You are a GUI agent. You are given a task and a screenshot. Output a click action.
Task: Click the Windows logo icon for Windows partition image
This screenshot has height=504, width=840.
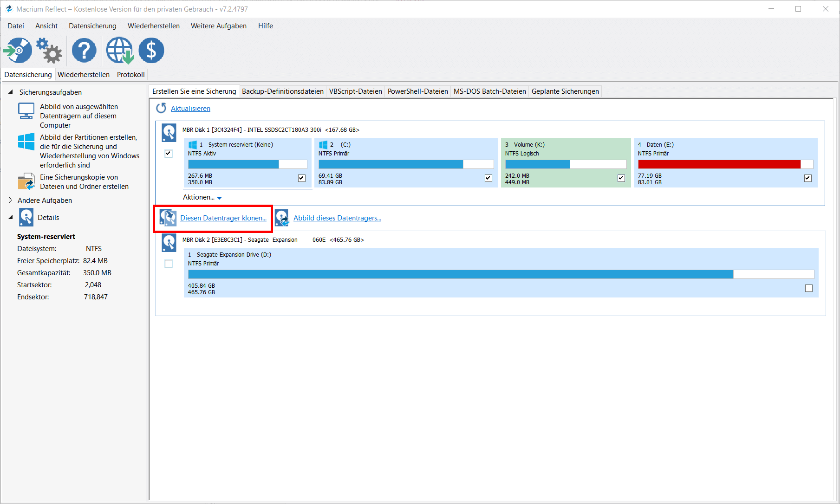pos(26,142)
